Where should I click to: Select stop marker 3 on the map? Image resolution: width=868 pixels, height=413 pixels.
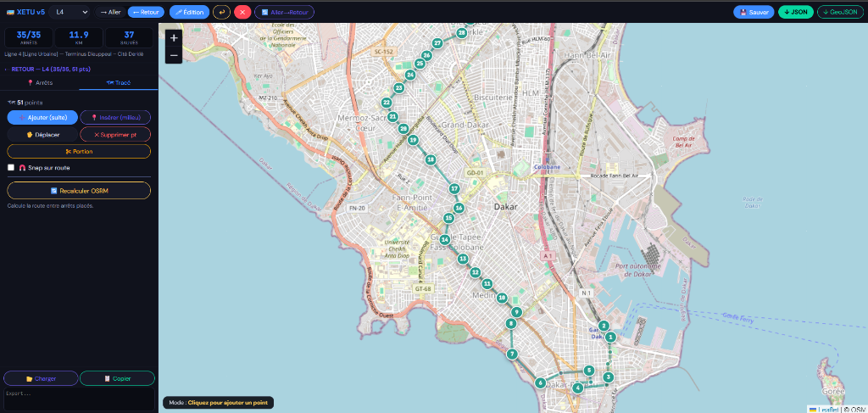(x=609, y=377)
